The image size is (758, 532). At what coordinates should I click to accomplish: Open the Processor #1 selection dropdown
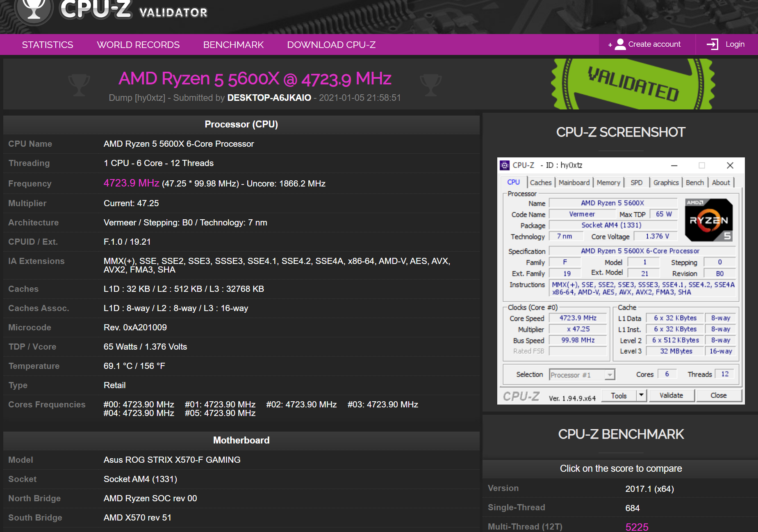pos(582,375)
